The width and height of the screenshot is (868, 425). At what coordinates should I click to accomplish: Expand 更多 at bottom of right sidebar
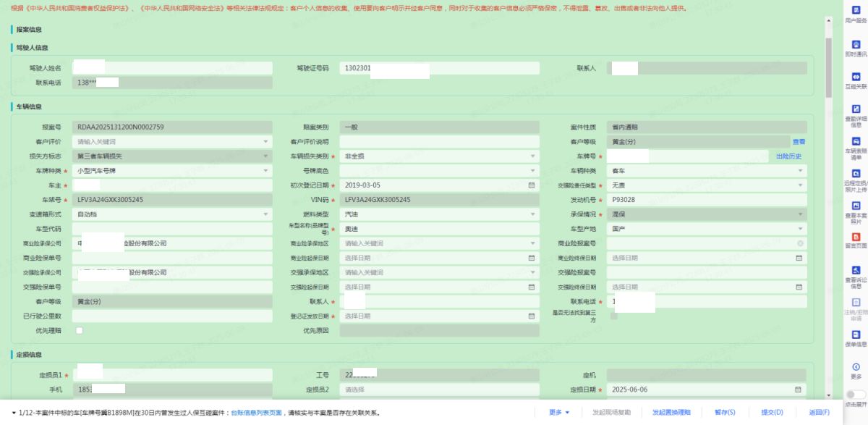point(856,368)
